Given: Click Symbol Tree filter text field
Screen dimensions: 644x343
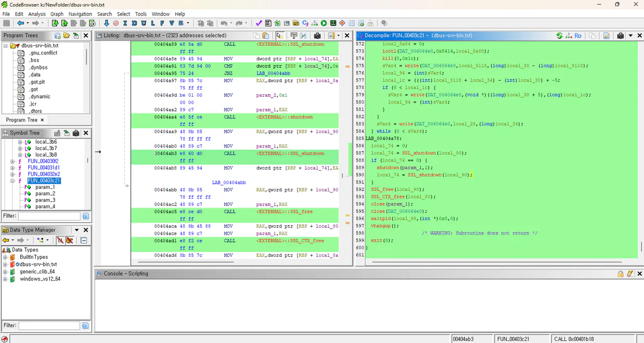Looking at the screenshot, I should pyautogui.click(x=49, y=216).
